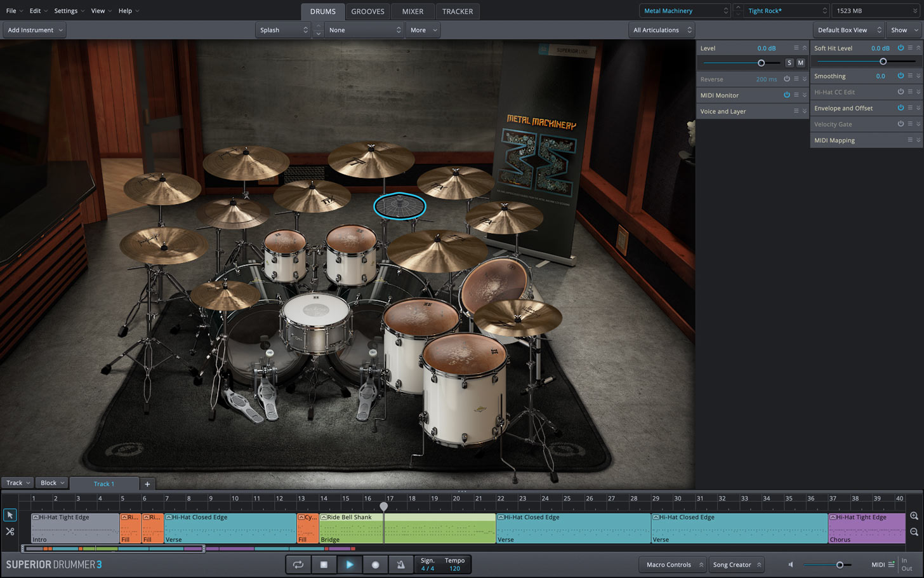Viewport: 924px width, 578px height.
Task: Open the MIDI Mapping section menu icon
Action: 909,140
